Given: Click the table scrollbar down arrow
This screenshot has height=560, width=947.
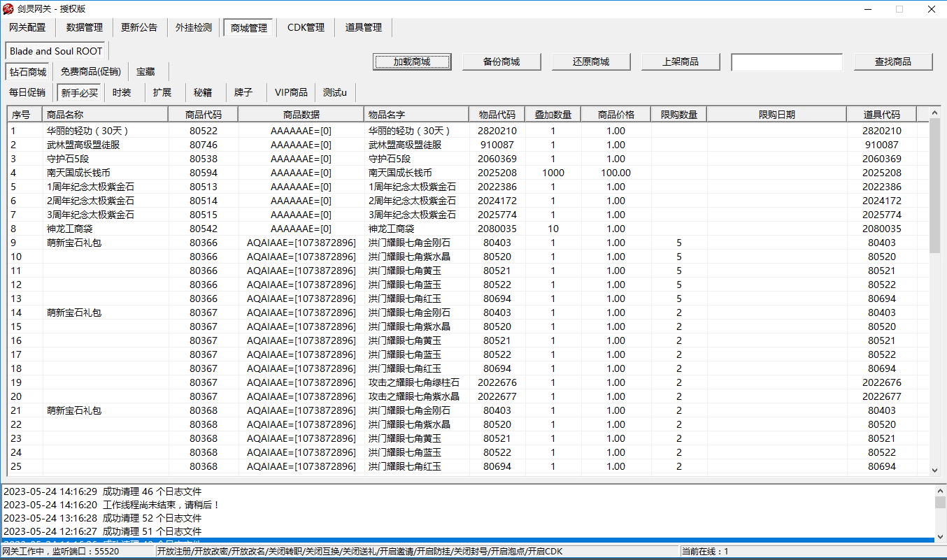Looking at the screenshot, I should pos(935,471).
